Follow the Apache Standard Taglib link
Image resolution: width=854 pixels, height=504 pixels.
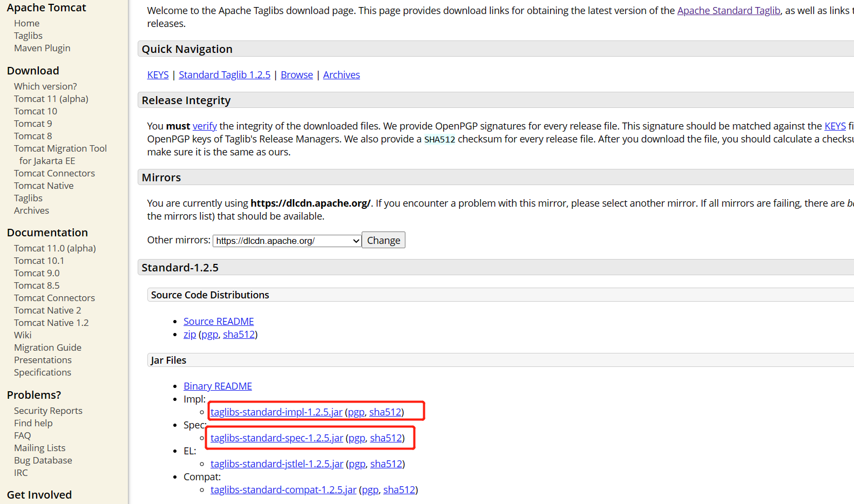click(729, 11)
